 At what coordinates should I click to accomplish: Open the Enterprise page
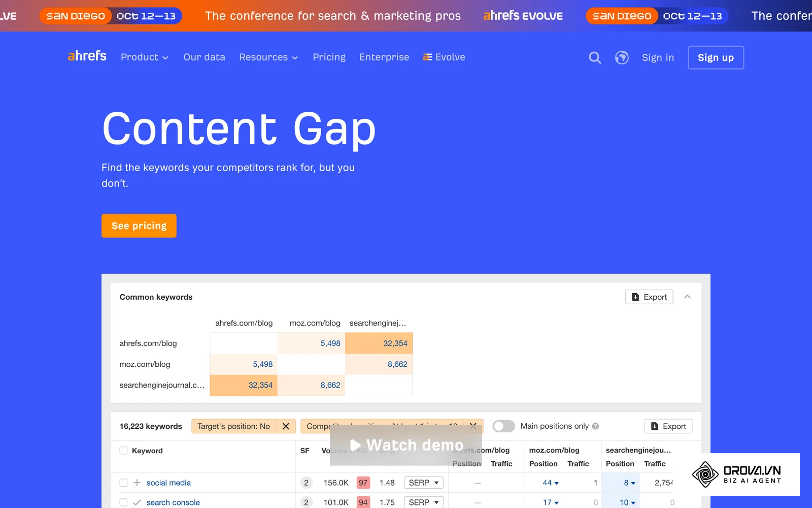click(x=384, y=57)
